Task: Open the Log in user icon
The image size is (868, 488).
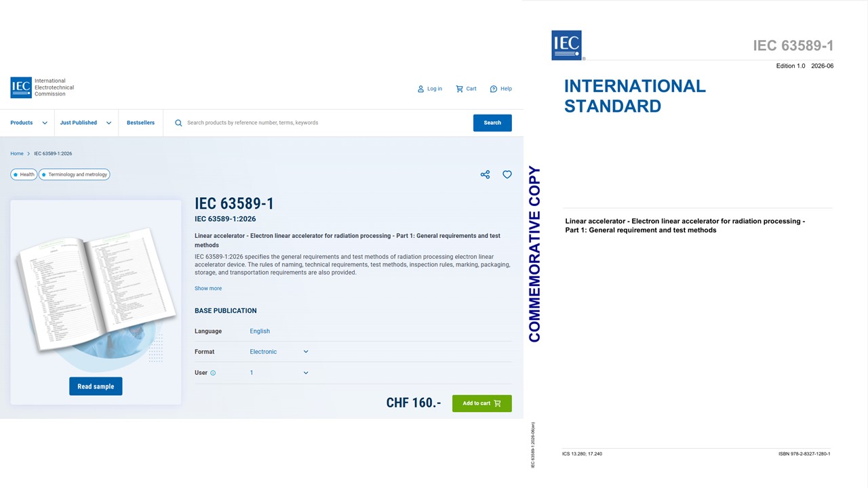Action: [420, 89]
